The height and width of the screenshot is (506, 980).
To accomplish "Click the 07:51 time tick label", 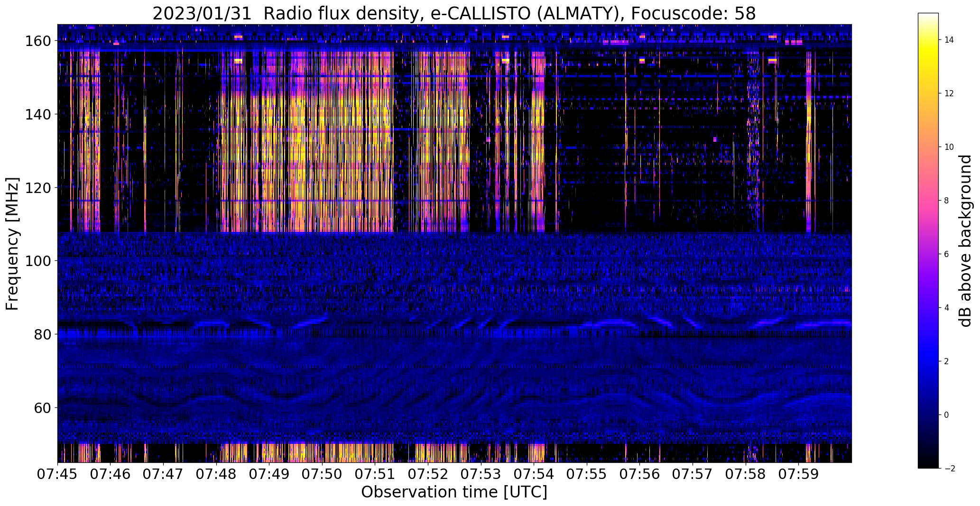I will [x=375, y=474].
